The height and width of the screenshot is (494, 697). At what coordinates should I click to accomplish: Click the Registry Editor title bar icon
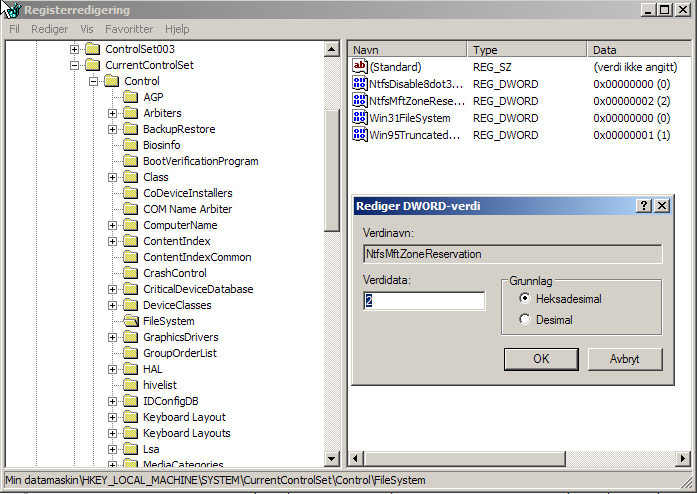[12, 10]
